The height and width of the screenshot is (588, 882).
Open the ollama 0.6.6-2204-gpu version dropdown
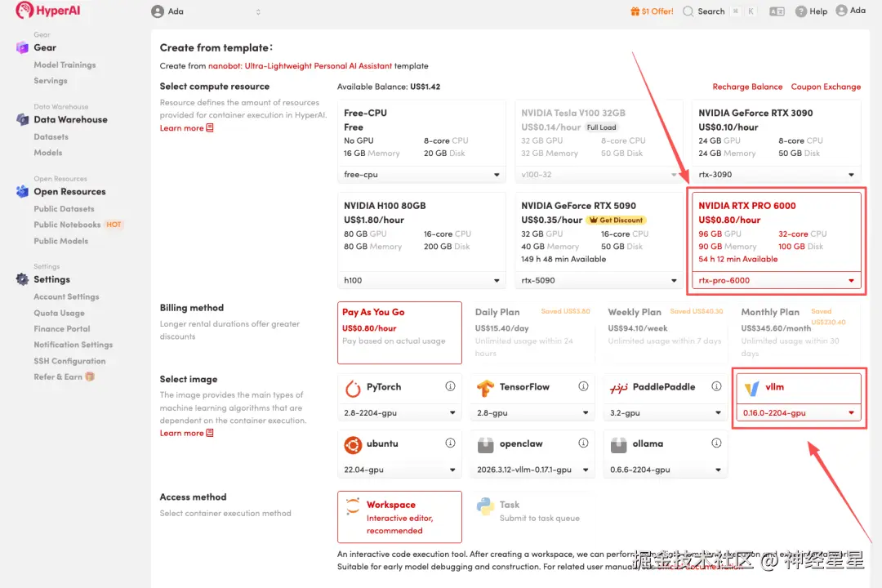666,470
